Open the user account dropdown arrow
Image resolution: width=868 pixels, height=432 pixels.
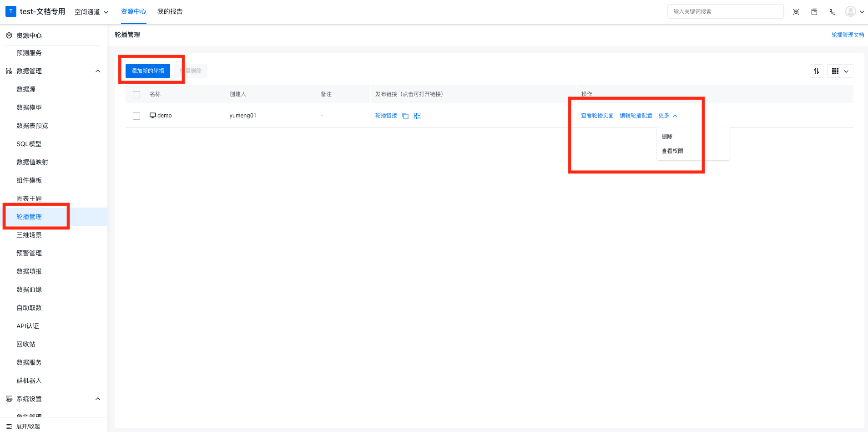[862, 12]
